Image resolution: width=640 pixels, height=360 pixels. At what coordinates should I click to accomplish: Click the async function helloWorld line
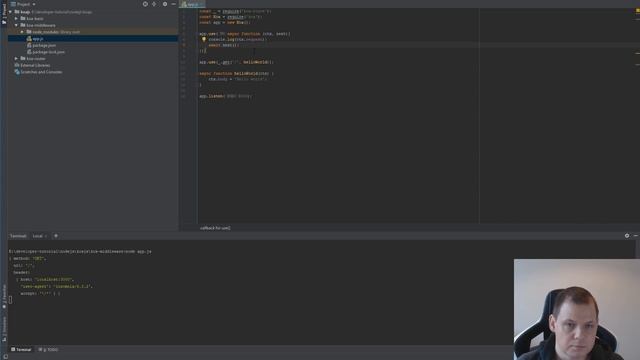coord(237,73)
